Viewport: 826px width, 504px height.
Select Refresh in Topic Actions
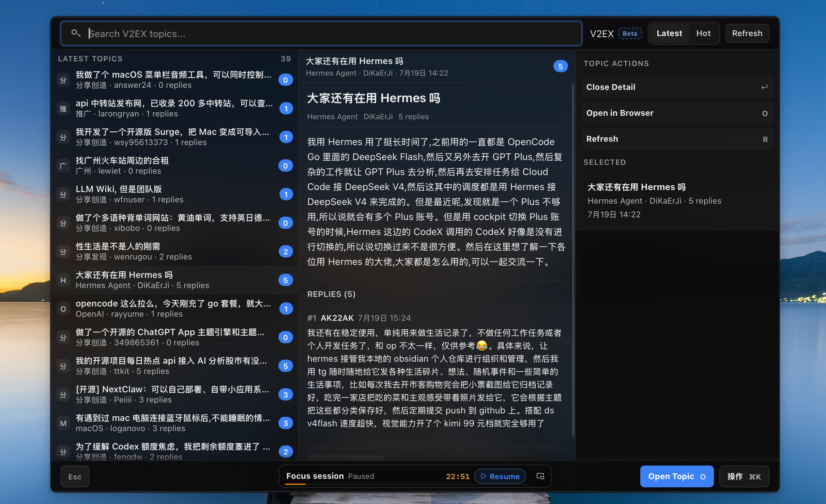[677, 139]
